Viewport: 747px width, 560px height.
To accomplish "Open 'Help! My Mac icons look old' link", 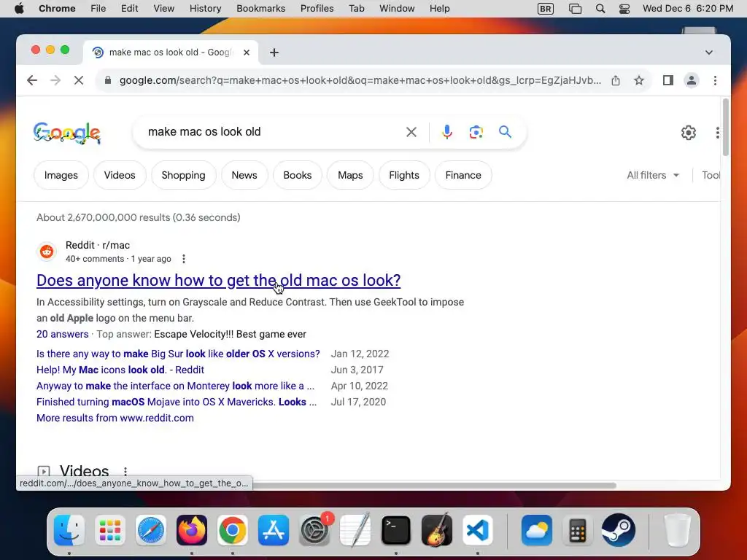I will pos(120,370).
